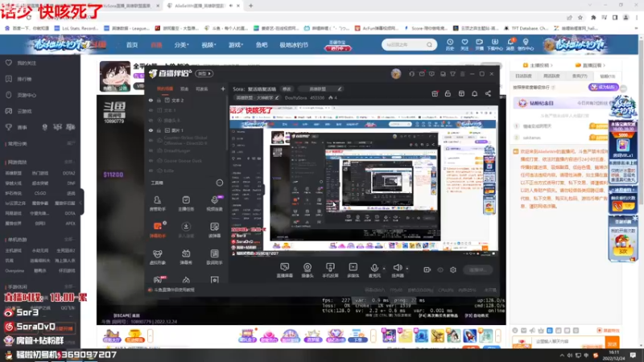Expand the 分类 nav dropdown
This screenshot has width=644, height=362.
click(x=182, y=45)
